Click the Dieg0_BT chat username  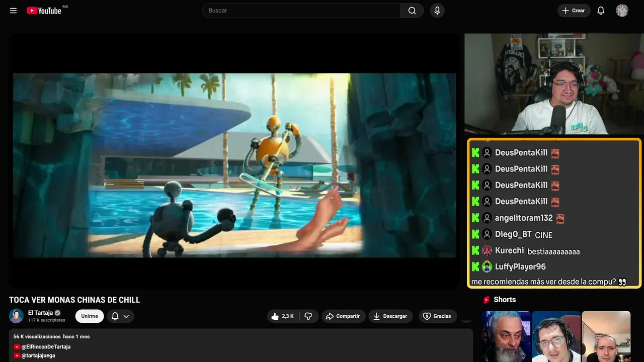[513, 234]
